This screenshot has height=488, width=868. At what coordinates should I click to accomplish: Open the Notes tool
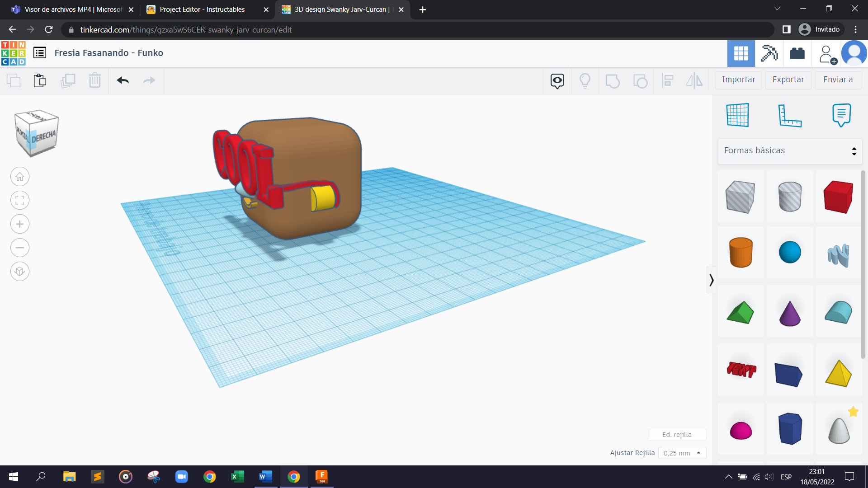tap(841, 115)
